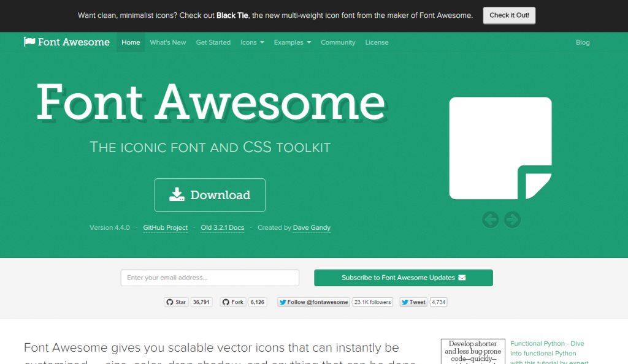Viewport: 628px width, 364px height.
Task: Expand the Examples dropdown menu
Action: (x=293, y=42)
